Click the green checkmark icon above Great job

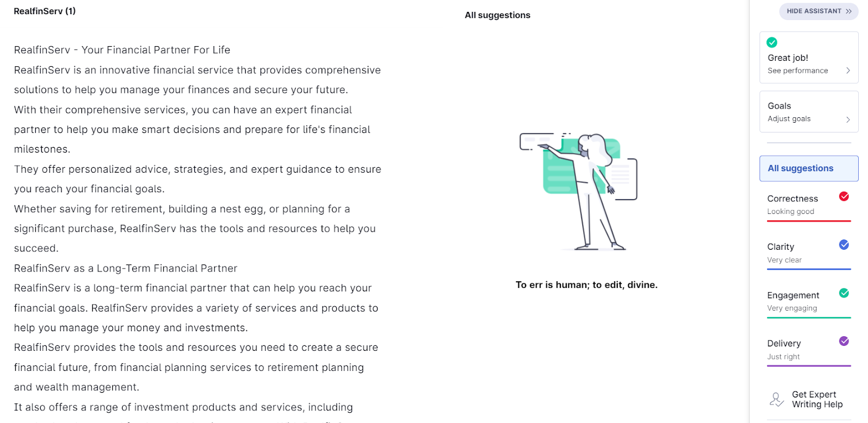click(x=772, y=42)
